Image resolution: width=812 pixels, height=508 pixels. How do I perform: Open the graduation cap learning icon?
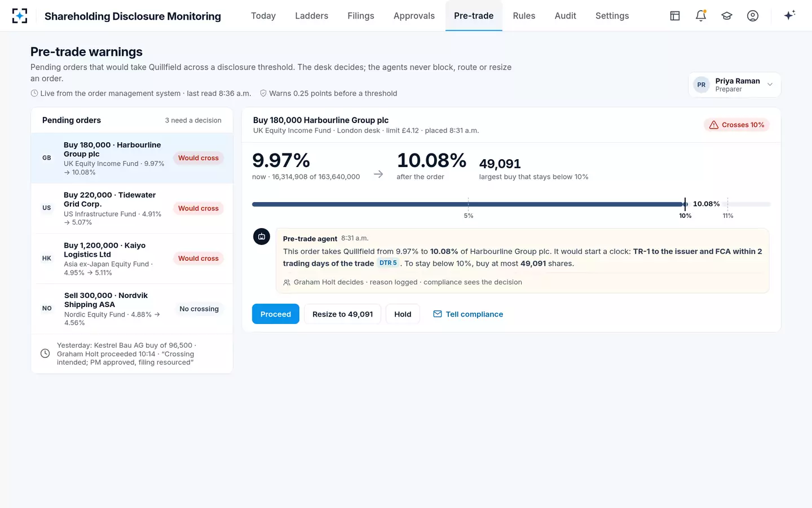pos(727,16)
